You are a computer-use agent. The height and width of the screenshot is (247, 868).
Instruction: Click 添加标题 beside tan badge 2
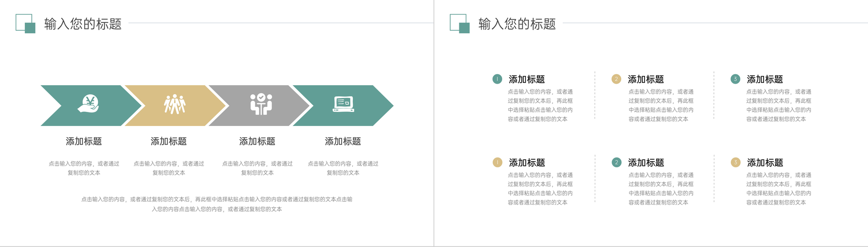tap(646, 79)
